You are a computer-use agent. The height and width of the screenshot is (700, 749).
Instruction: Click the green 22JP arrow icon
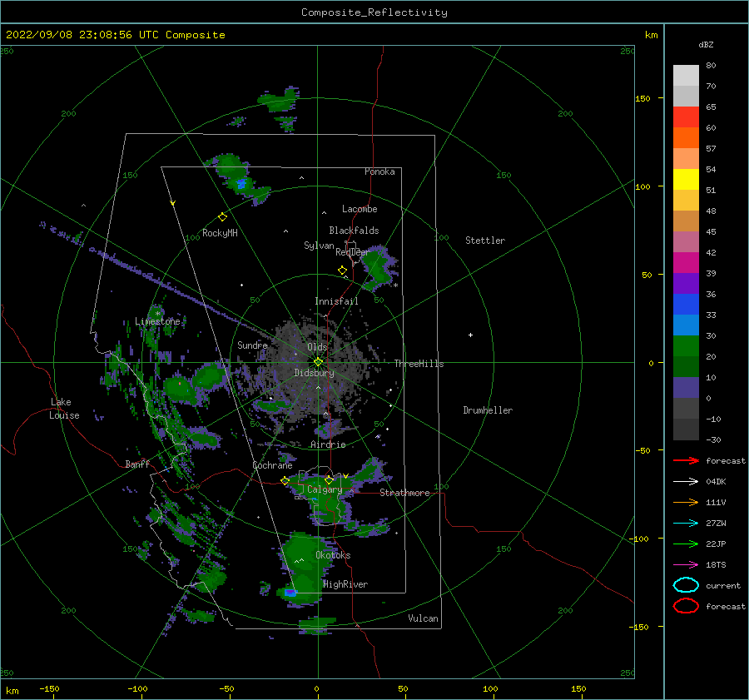tap(686, 544)
